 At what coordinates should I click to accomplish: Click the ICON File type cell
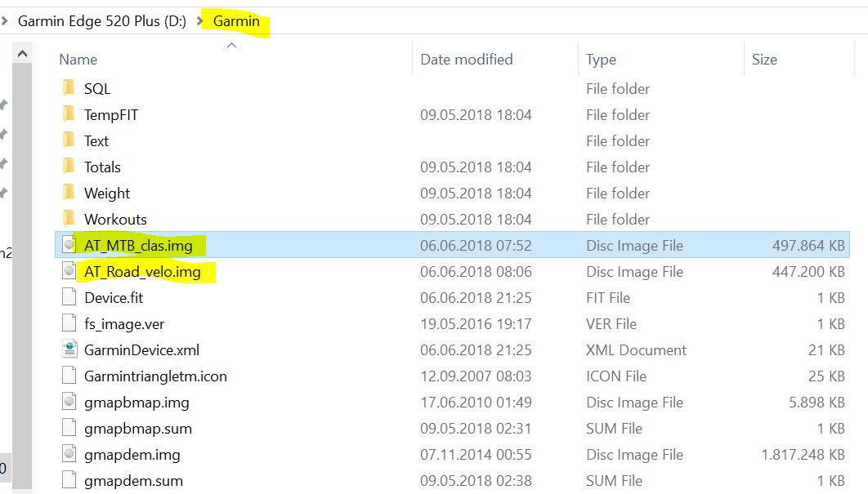coord(616,376)
